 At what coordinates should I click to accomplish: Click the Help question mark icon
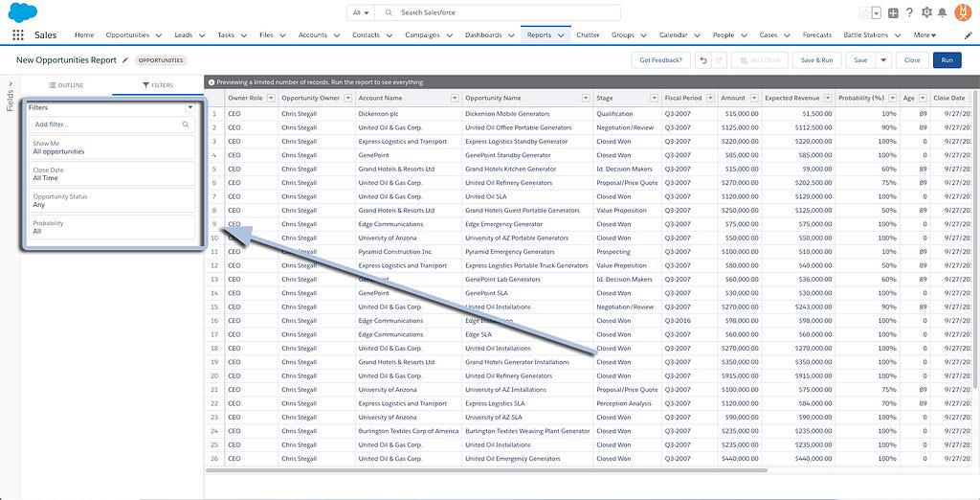(x=909, y=12)
